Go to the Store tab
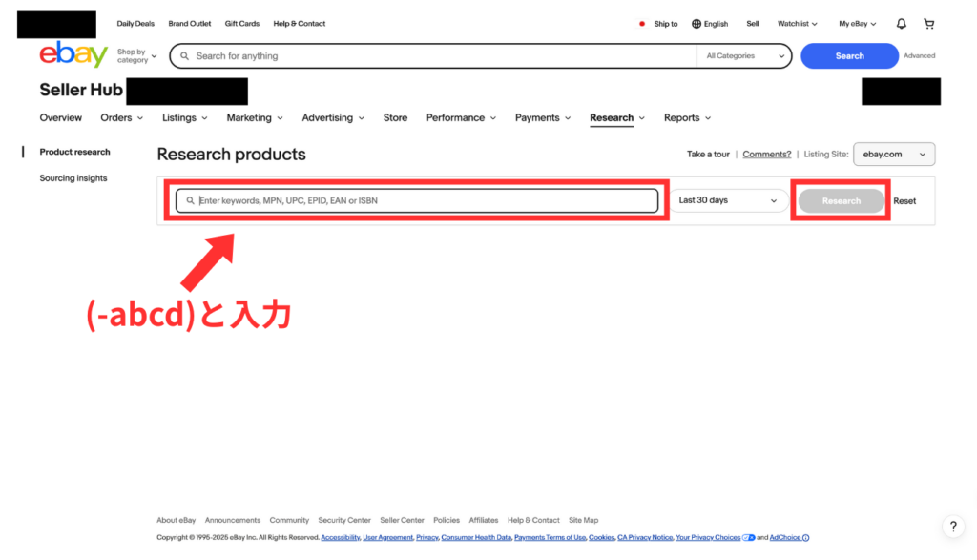Viewport: 977px width, 560px height. (395, 117)
